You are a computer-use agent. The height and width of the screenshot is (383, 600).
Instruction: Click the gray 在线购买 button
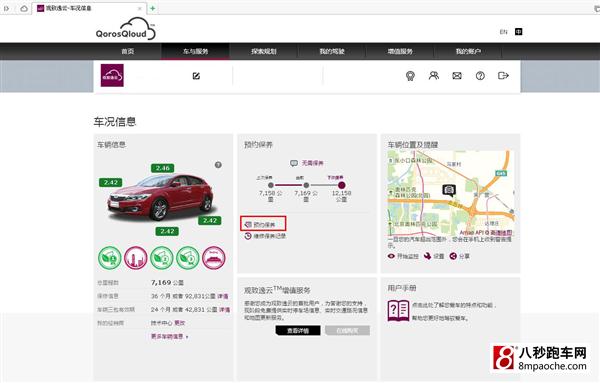pos(347,331)
